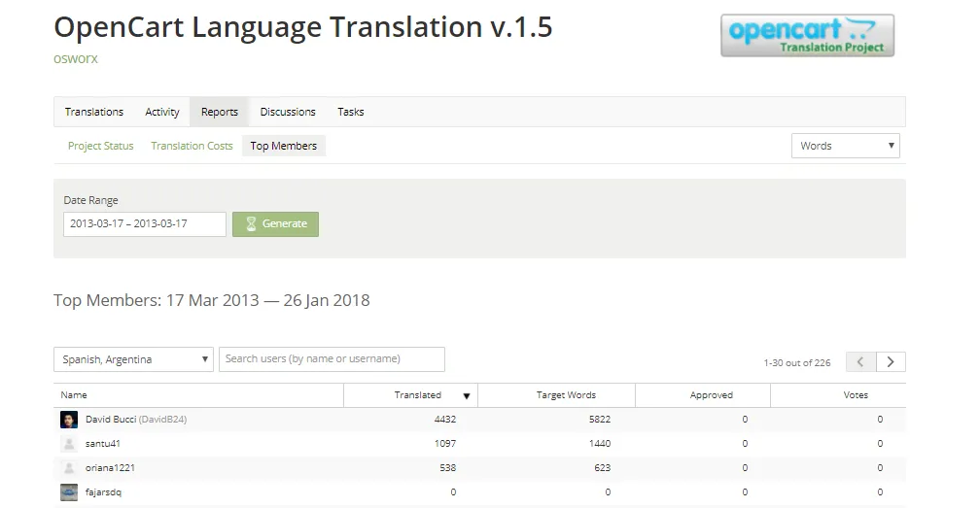Click the Date Range input field

[x=144, y=224]
